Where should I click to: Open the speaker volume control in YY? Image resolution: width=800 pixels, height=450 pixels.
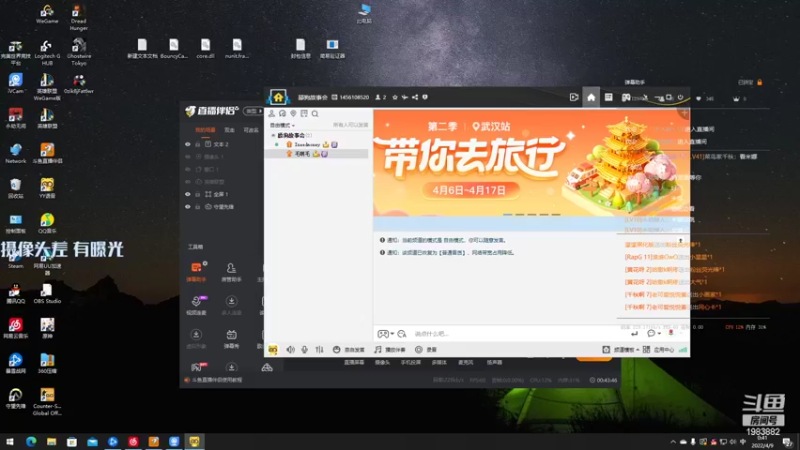click(290, 349)
